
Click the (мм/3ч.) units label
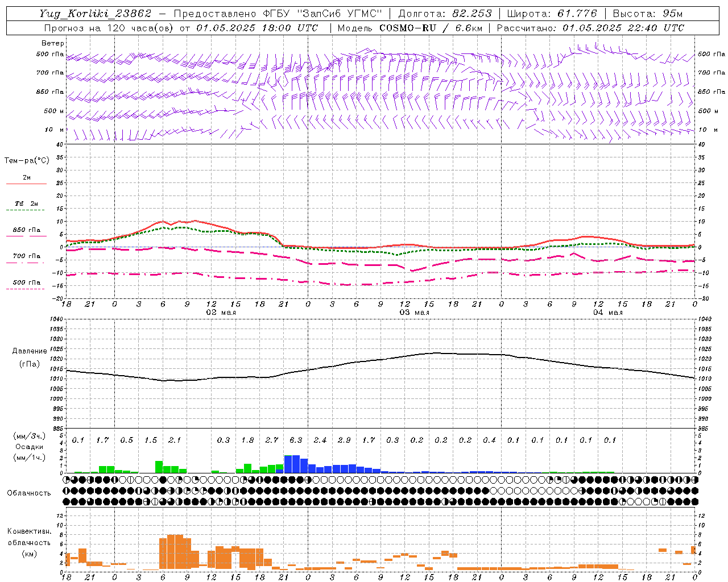pyautogui.click(x=29, y=436)
